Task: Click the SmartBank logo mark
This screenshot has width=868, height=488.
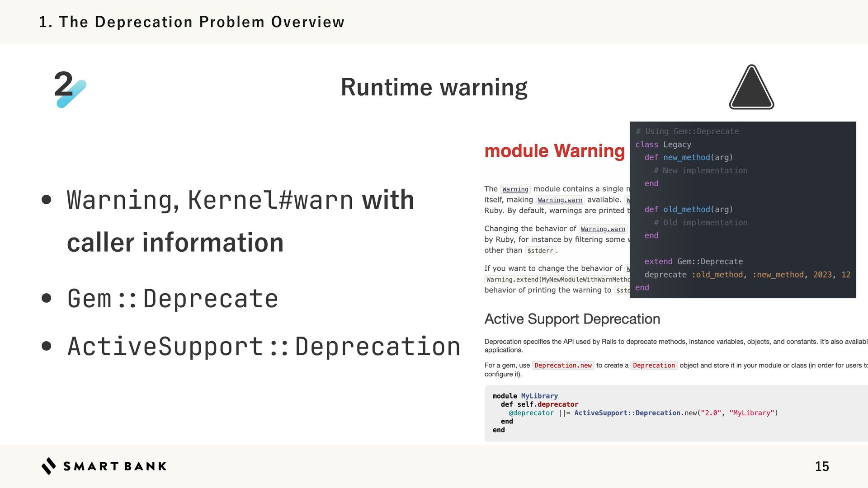Action: tap(49, 466)
